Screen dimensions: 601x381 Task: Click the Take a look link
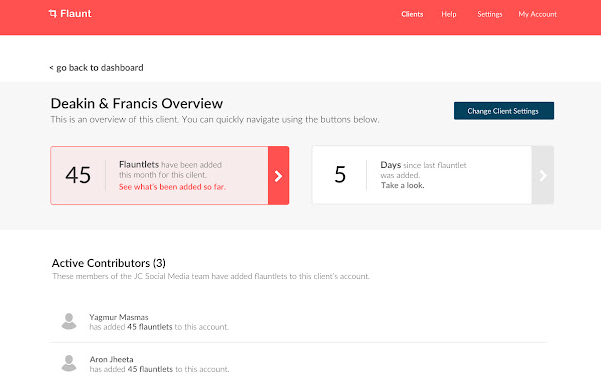(402, 186)
